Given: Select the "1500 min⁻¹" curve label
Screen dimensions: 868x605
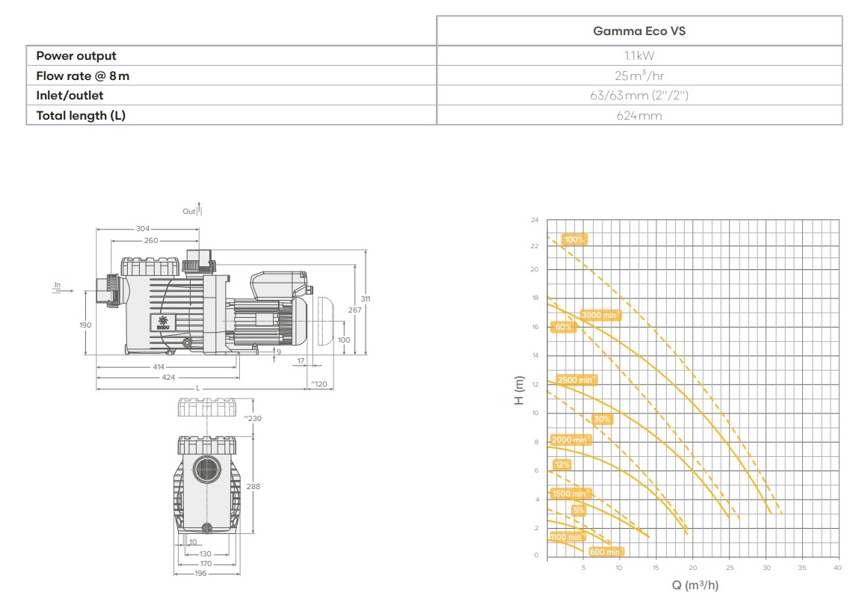Looking at the screenshot, I should [x=570, y=493].
